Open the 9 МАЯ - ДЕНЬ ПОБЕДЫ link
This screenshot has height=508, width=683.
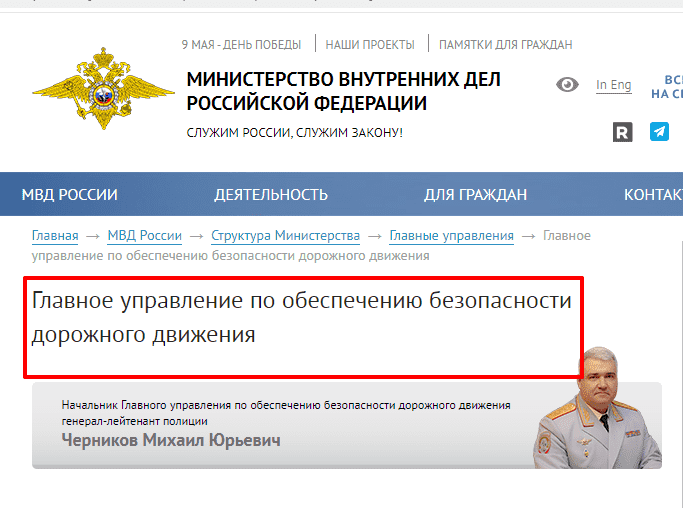[241, 44]
